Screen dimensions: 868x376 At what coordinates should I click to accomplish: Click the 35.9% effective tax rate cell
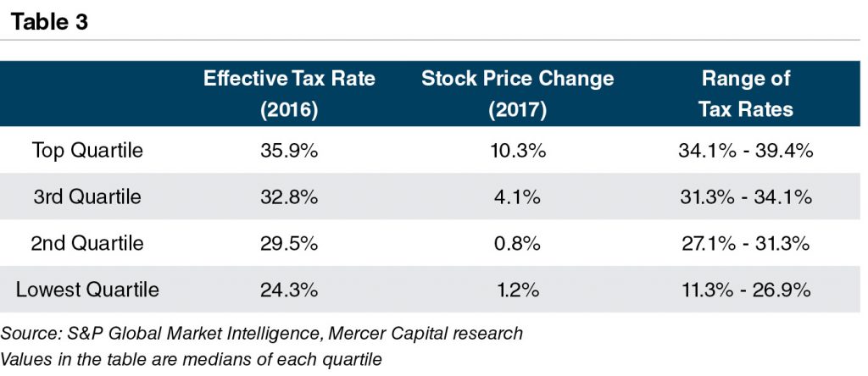pyautogui.click(x=289, y=151)
